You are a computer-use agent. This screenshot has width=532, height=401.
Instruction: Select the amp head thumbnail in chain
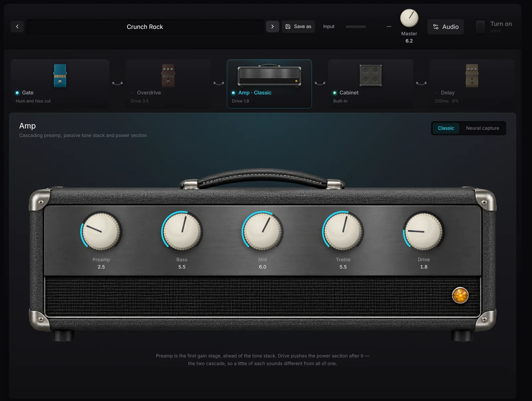pos(269,75)
